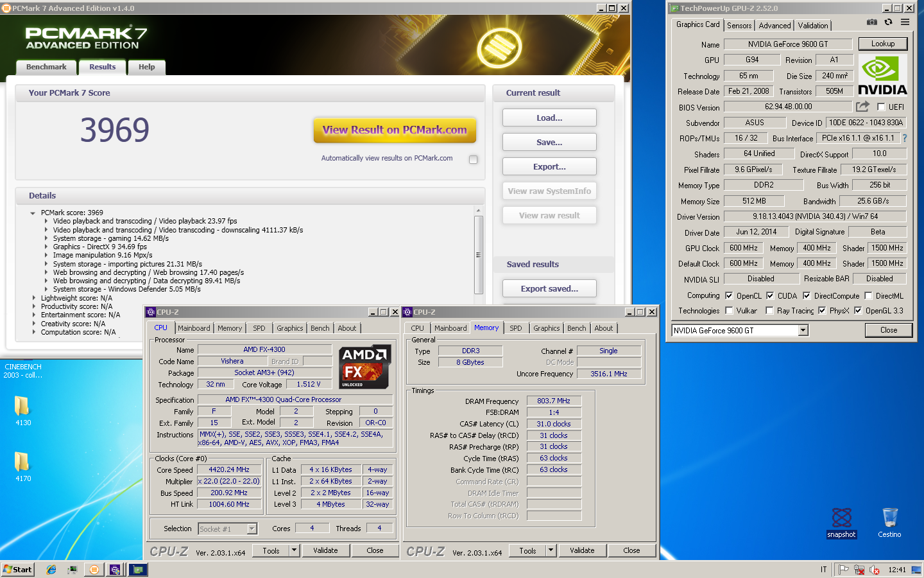Click the Action Center flag tray icon

coord(844,570)
